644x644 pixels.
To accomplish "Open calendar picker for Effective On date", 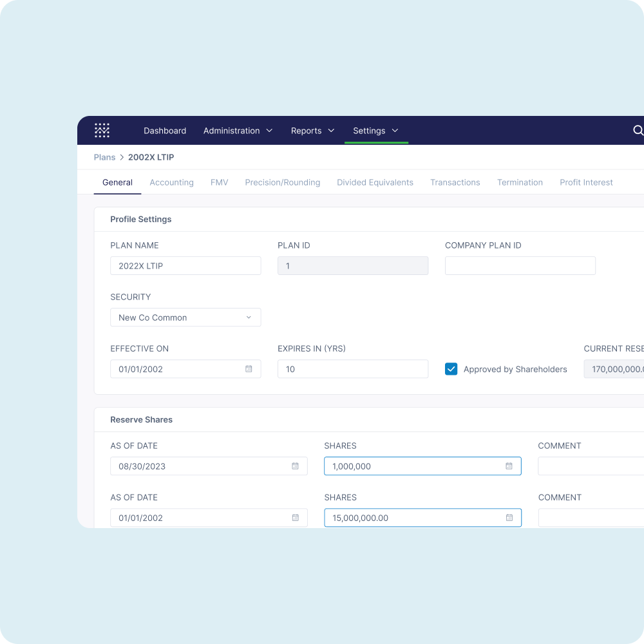I will pos(249,369).
